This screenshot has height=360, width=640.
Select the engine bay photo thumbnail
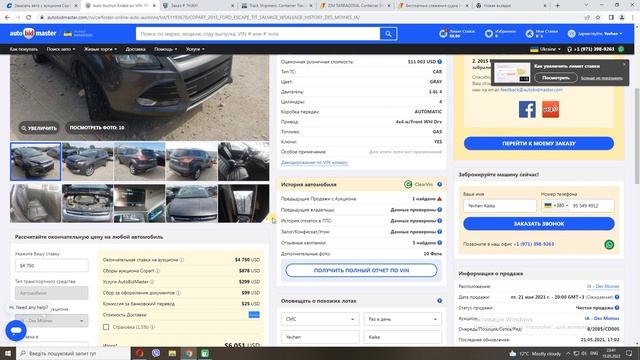point(87,203)
